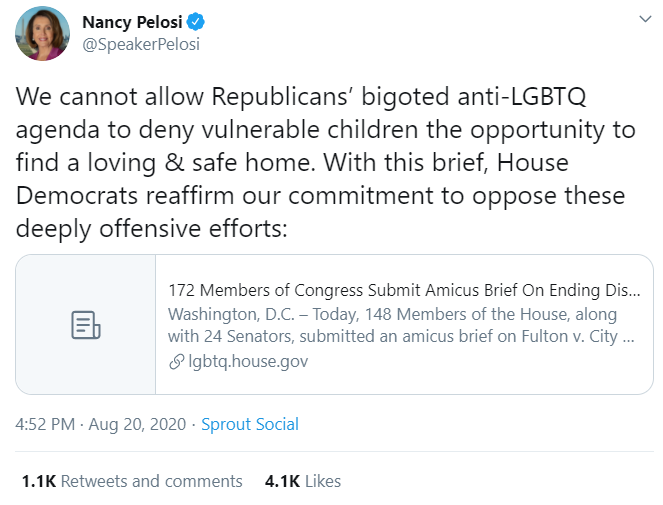Viewport: 663px width, 505px height.
Task: Show the Likes list
Action: [323, 481]
